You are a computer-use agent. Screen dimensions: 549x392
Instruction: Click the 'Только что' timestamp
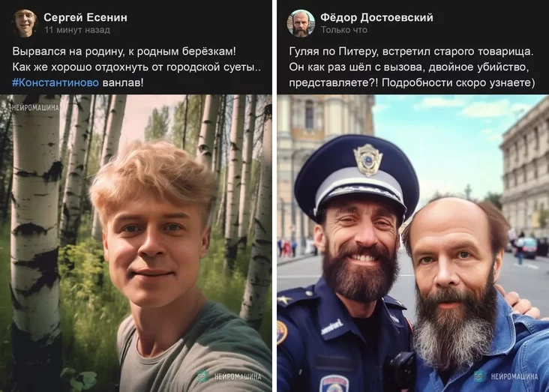tap(343, 30)
